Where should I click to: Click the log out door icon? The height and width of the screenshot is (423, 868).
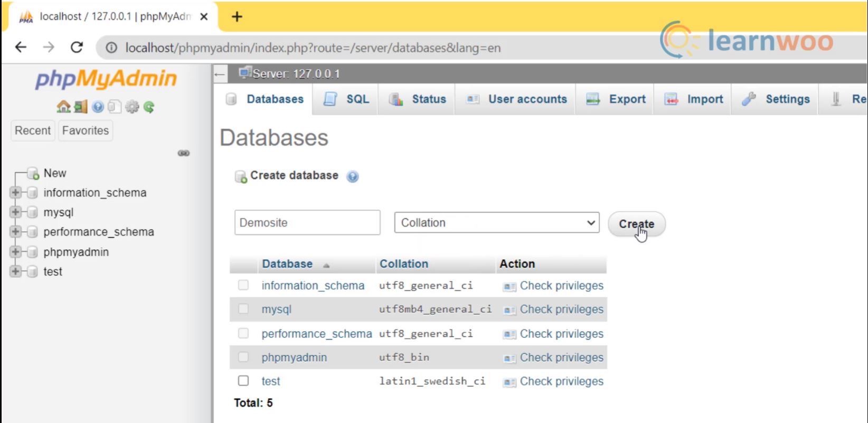click(81, 107)
